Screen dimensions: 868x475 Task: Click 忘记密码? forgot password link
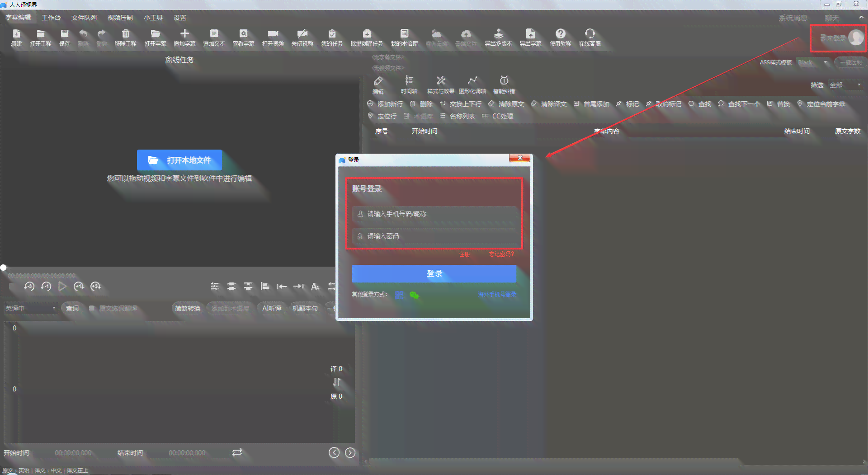(501, 254)
